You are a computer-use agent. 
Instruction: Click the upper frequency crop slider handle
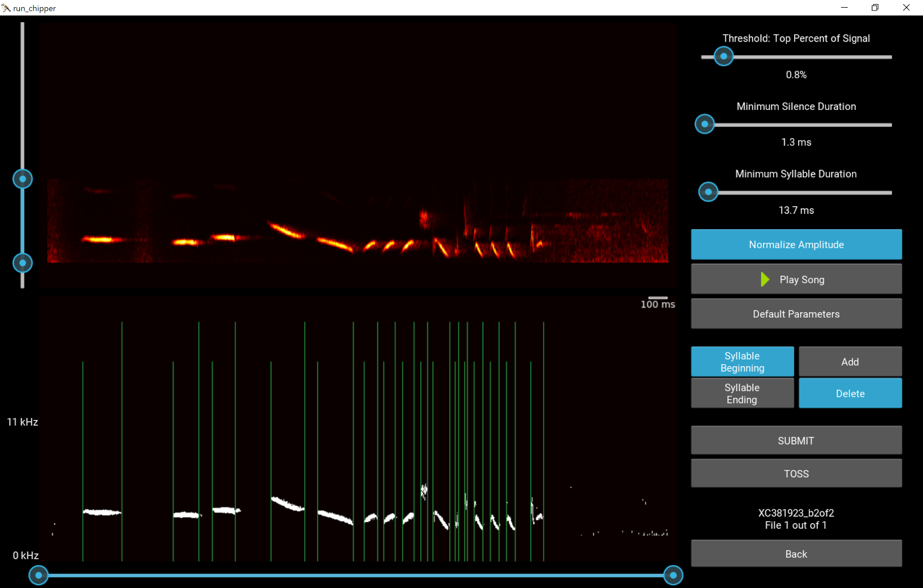click(23, 179)
